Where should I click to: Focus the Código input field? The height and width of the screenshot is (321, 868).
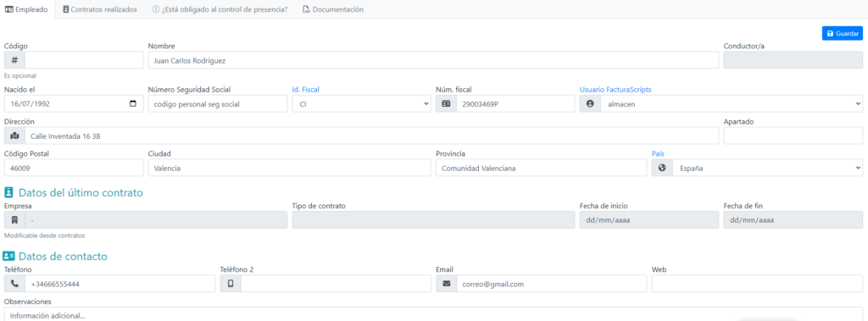84,60
